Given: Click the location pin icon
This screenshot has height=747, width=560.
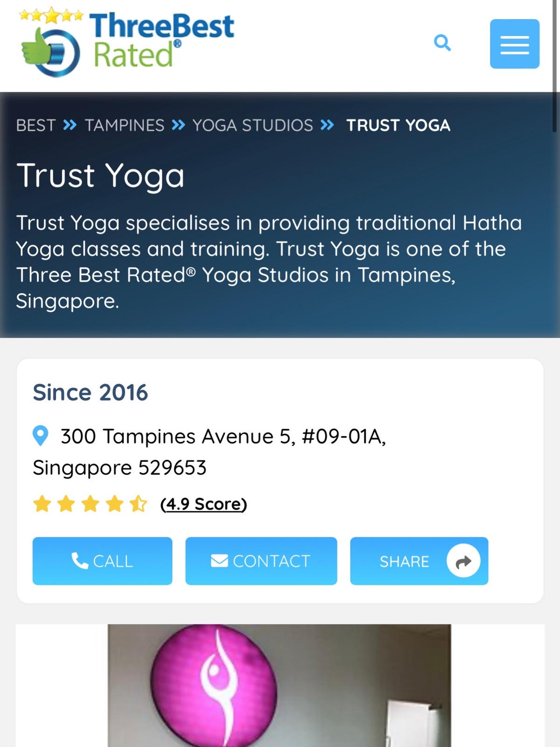Looking at the screenshot, I should (x=41, y=436).
